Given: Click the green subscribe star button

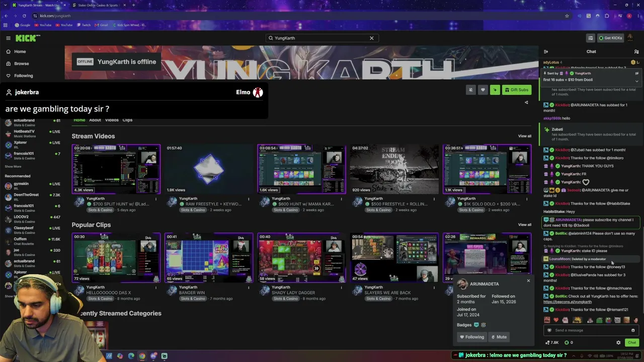Looking at the screenshot, I should (x=495, y=90).
